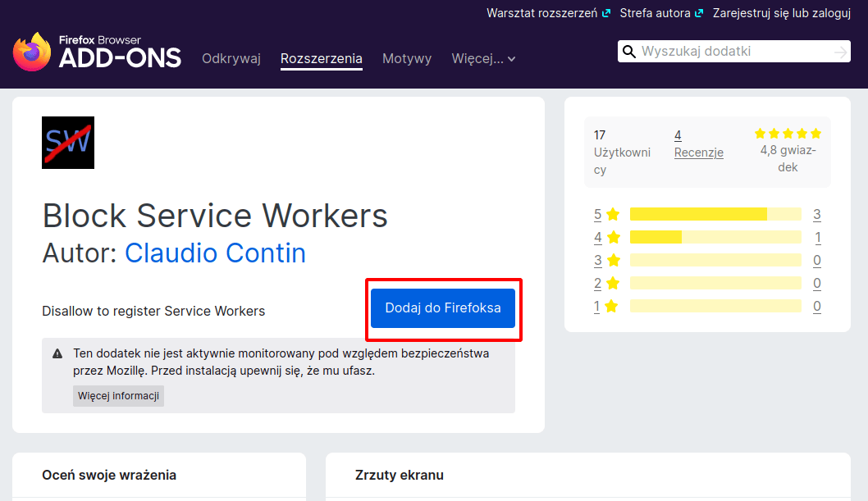Click the 1-star rating bar
Viewport: 868px width, 501px height.
pos(715,306)
